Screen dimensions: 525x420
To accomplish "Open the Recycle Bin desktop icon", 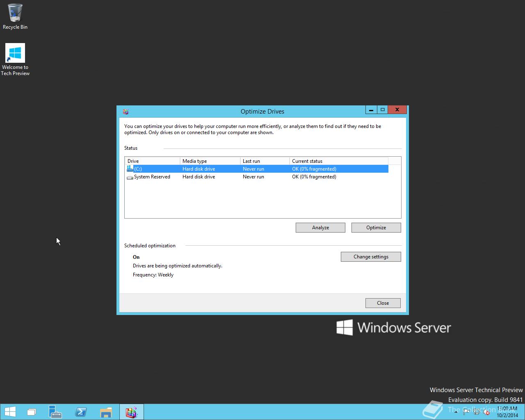I will [x=15, y=16].
